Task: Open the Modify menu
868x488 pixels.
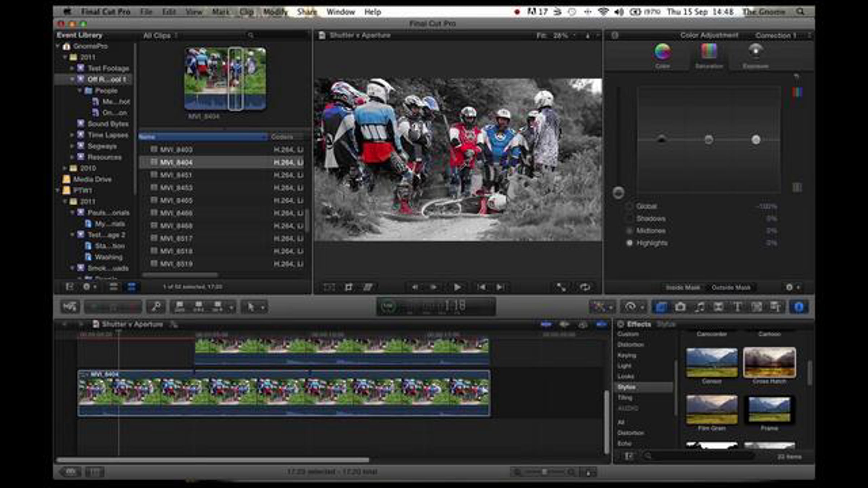Action: pos(275,12)
